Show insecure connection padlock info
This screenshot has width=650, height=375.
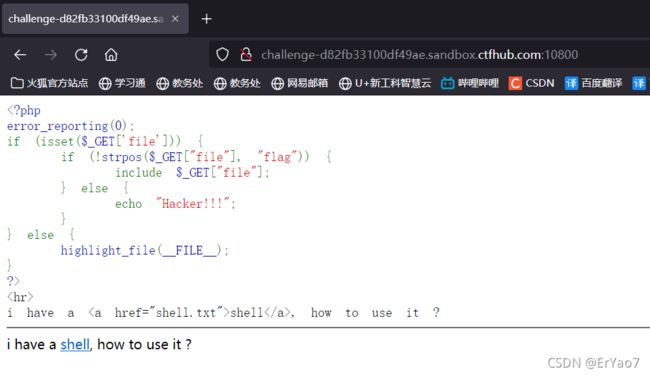coord(246,54)
